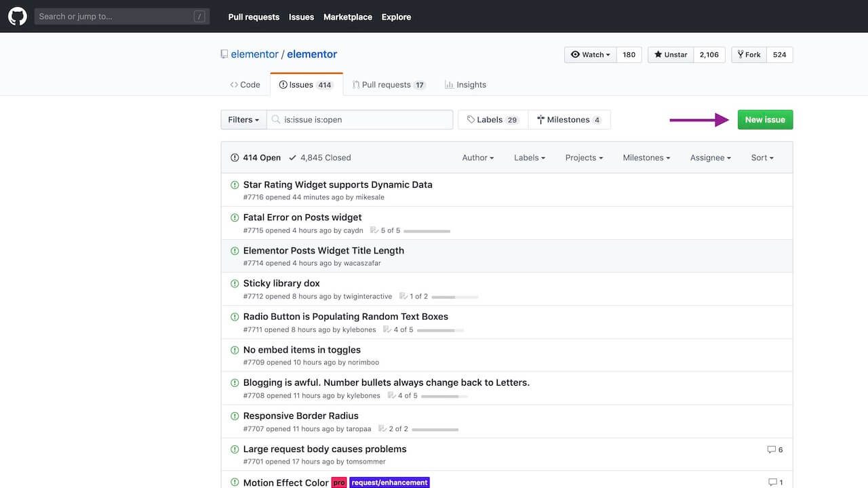
Task: Click open-issue icon for Sticky library dox
Action: [235, 283]
